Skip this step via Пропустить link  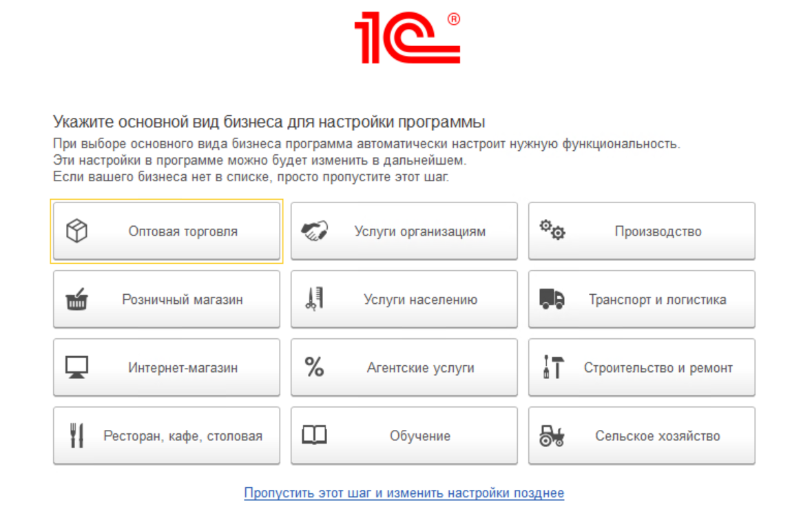[x=404, y=493]
